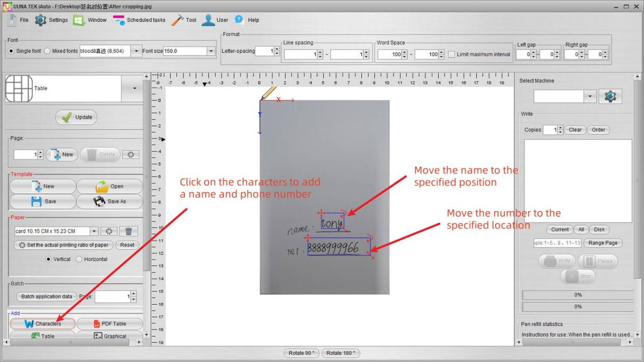Insert a Graphical element
The image size is (644, 362).
click(108, 336)
